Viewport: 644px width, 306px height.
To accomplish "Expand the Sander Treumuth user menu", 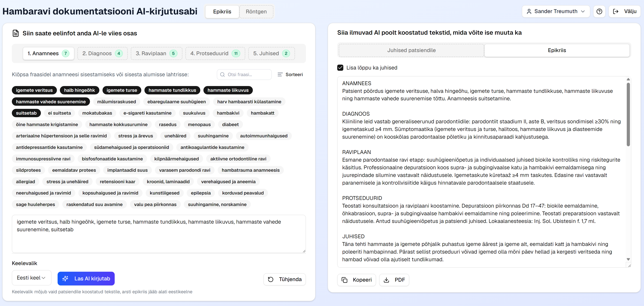I will point(555,11).
